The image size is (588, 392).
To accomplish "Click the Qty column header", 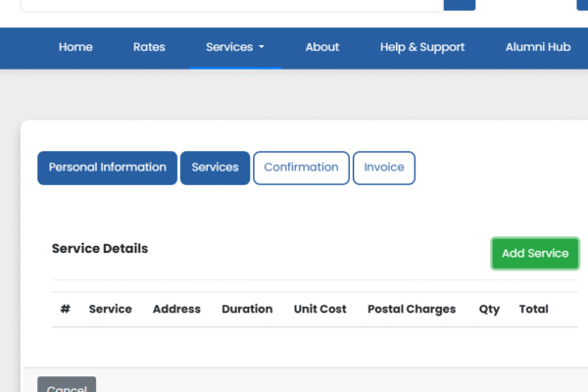I will (489, 309).
